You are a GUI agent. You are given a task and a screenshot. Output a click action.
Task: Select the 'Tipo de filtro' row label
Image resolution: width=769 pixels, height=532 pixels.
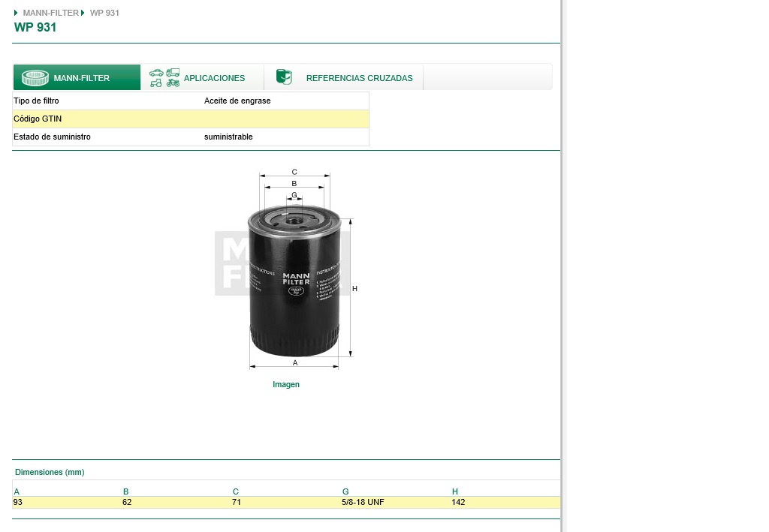pyautogui.click(x=36, y=101)
